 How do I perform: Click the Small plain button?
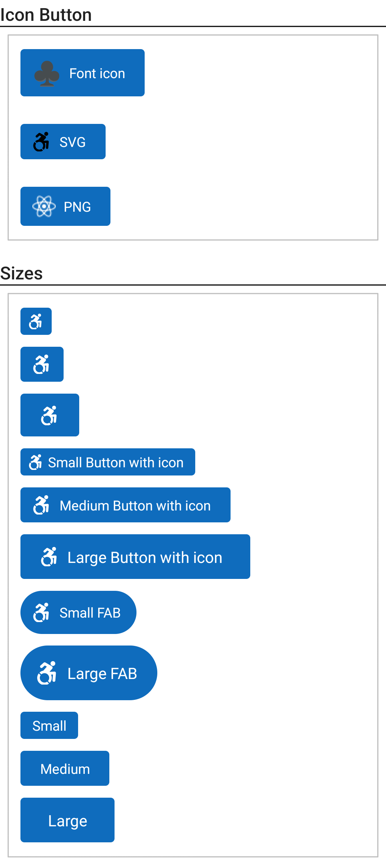coord(49,725)
